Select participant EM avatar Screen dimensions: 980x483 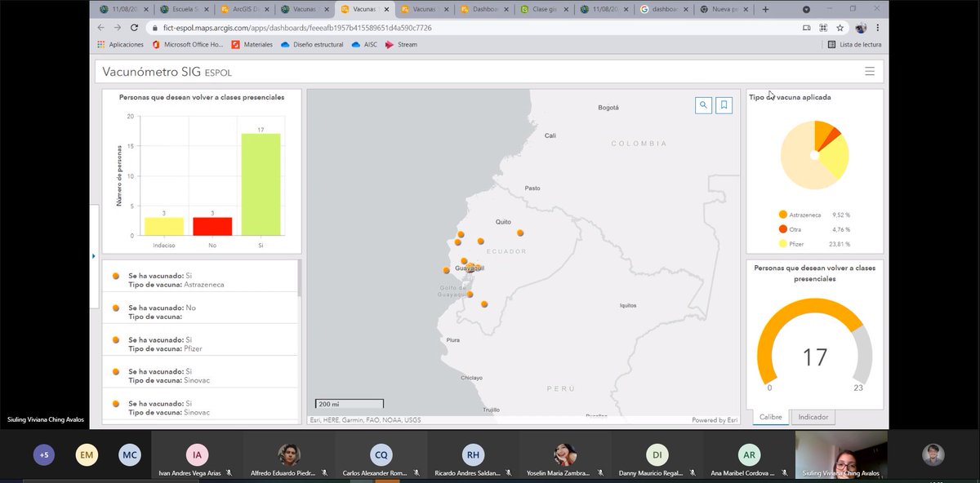(x=87, y=455)
